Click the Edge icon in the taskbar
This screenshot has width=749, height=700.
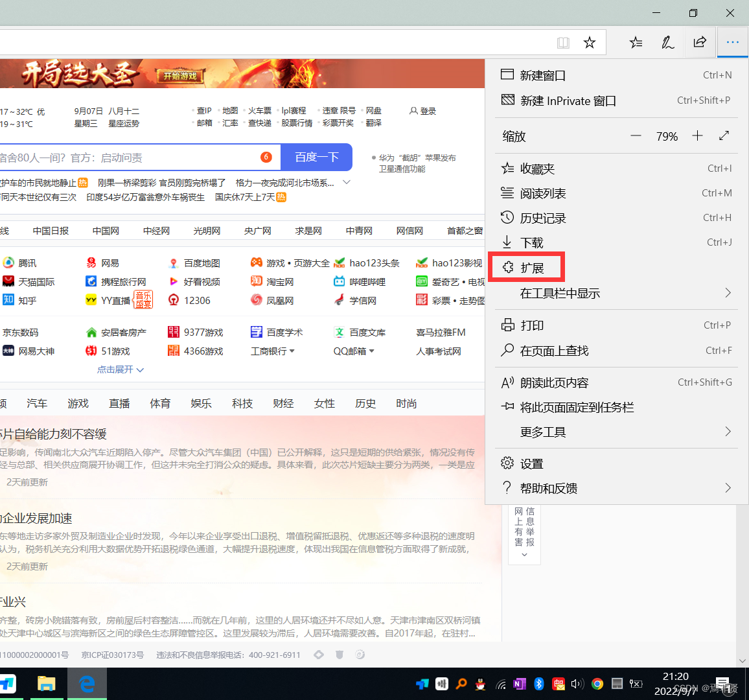click(x=87, y=684)
